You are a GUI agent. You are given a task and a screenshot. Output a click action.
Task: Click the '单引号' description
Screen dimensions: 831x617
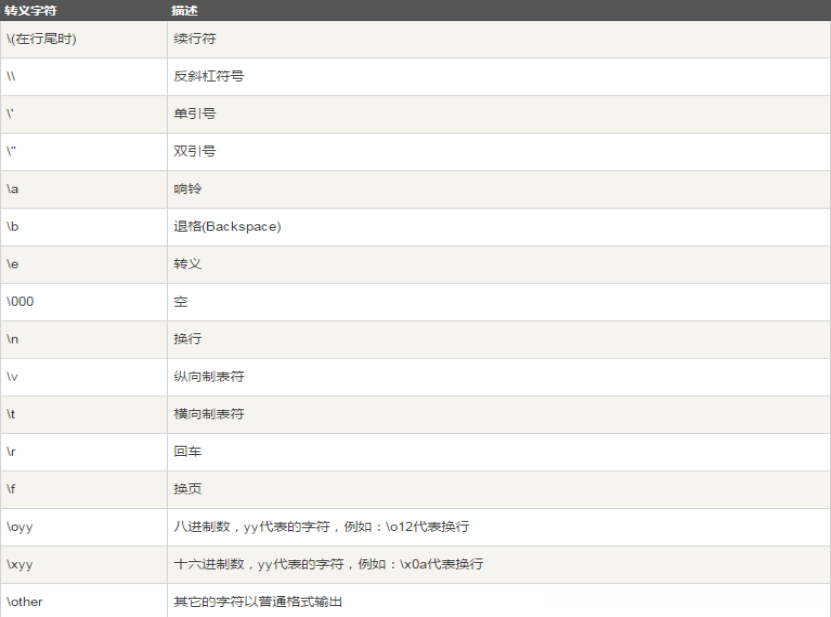195,113
